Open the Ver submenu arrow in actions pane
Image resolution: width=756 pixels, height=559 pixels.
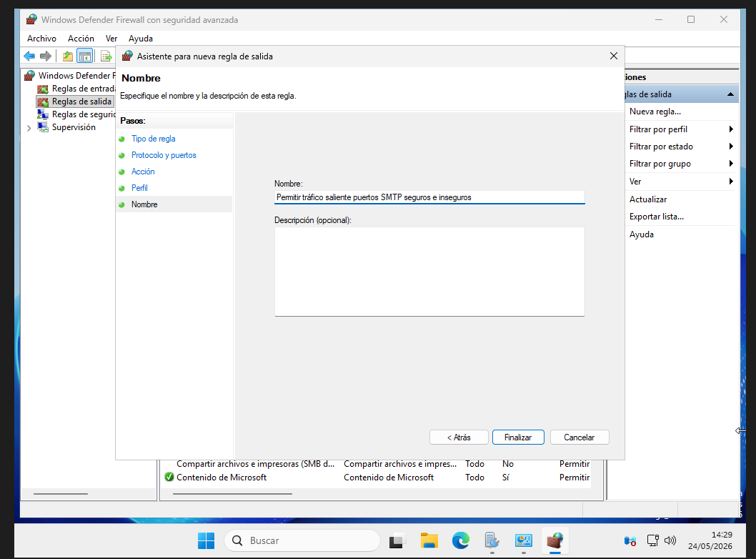731,182
